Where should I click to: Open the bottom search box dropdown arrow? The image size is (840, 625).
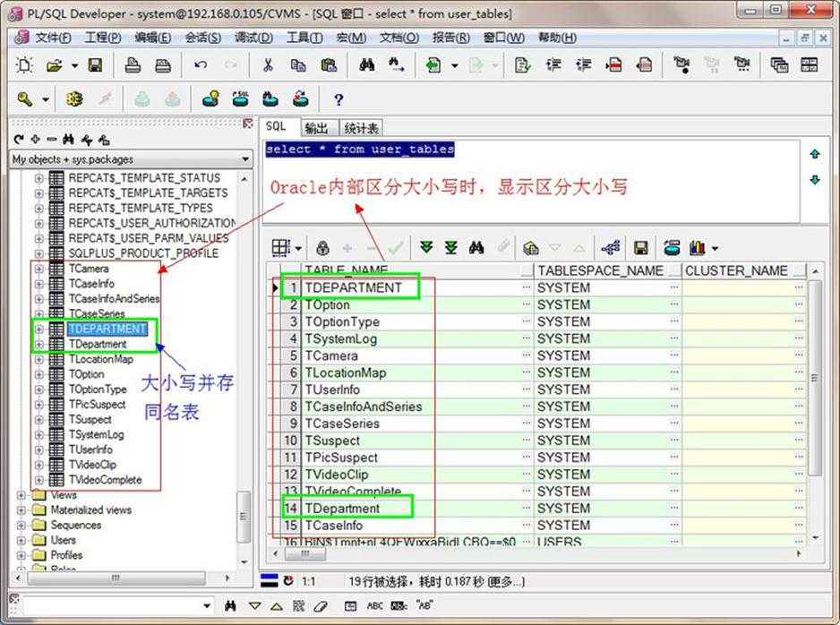click(x=207, y=606)
